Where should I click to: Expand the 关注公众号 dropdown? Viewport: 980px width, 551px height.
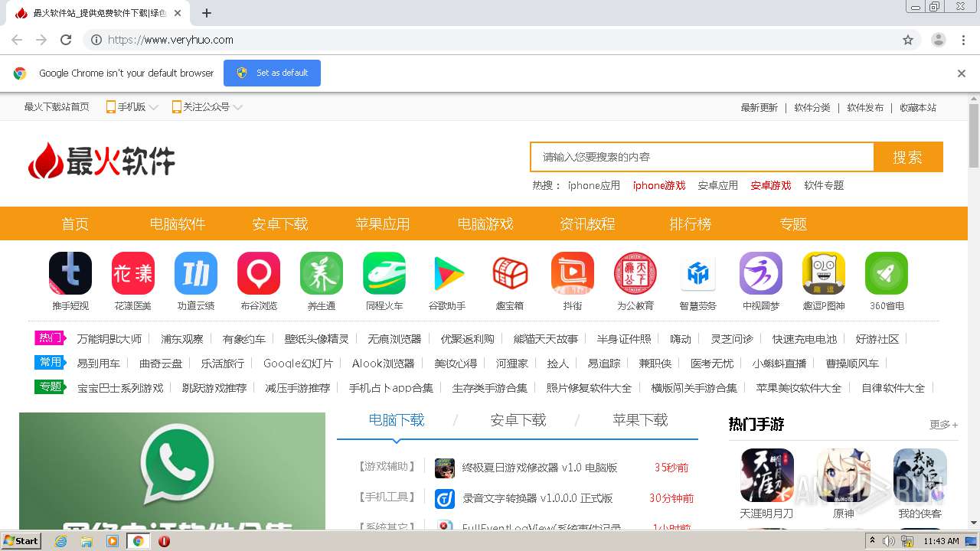point(207,107)
